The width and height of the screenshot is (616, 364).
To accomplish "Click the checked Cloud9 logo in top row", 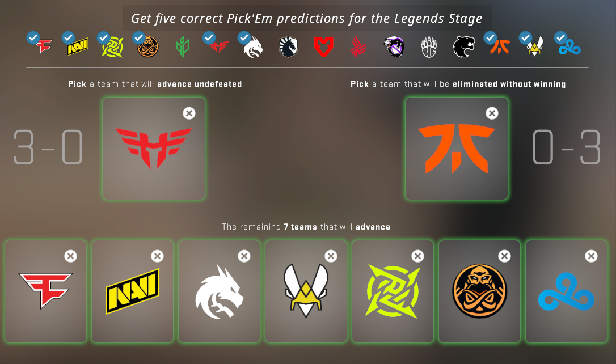I will [569, 48].
